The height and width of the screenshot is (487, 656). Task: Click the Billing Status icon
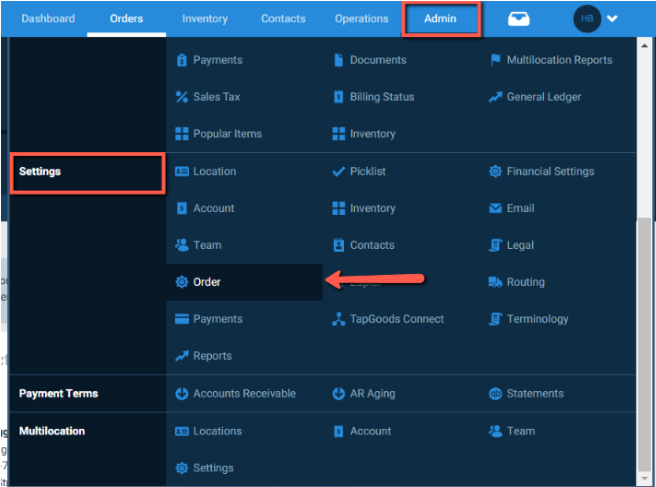click(x=338, y=97)
